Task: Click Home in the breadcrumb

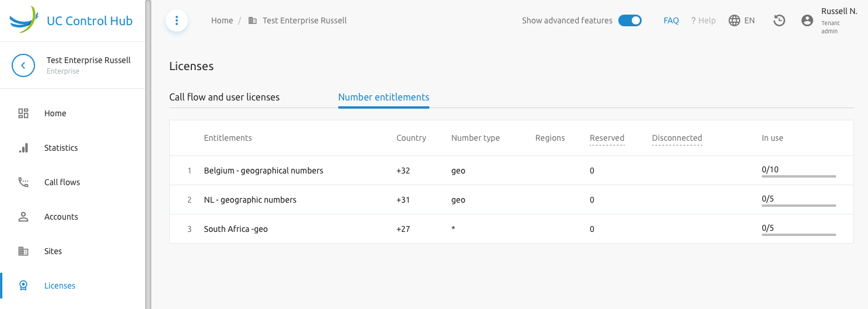Action: 222,20
